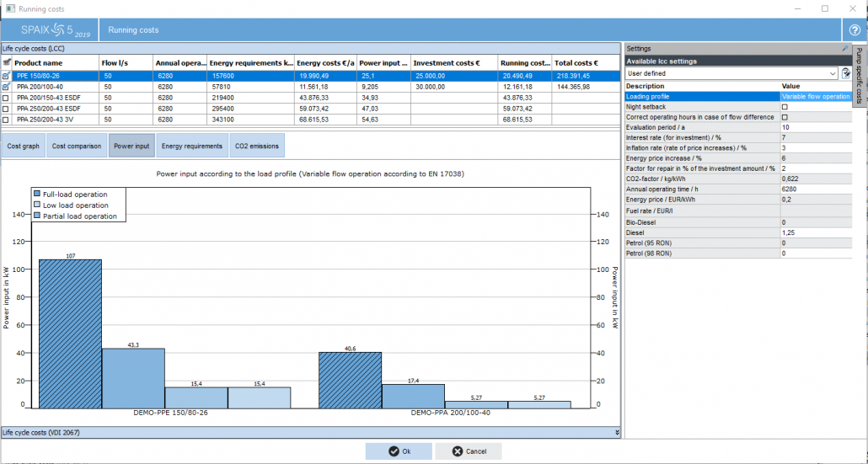Edit the Energy price value 0,2
The height and width of the screenshot is (464, 868).
pos(816,200)
